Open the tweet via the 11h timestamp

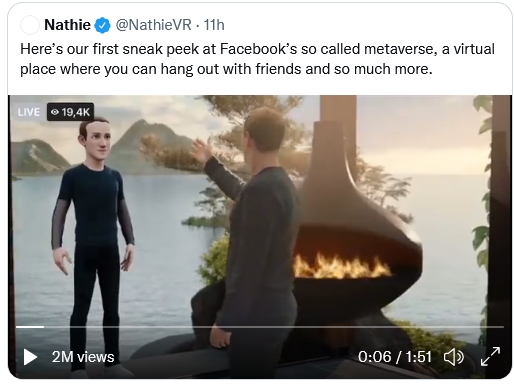pos(214,25)
